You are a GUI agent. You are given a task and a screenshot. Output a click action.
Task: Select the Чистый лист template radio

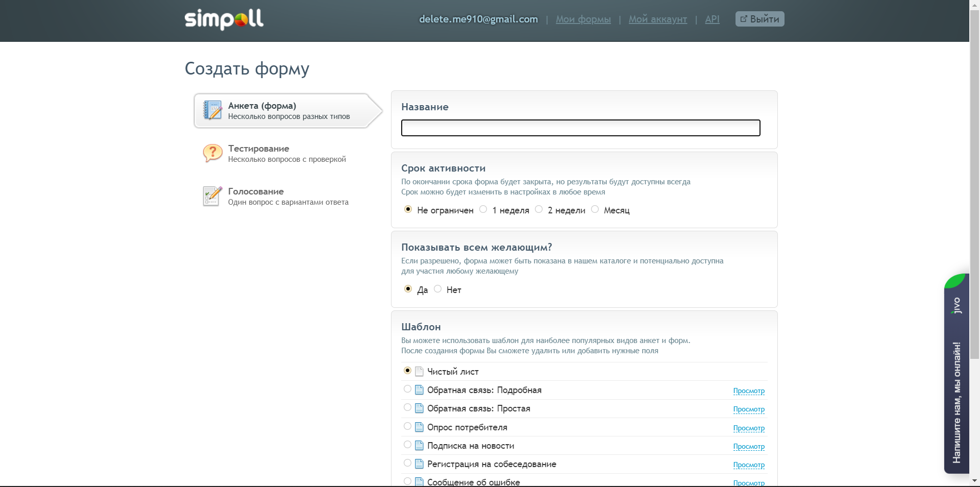tap(407, 371)
